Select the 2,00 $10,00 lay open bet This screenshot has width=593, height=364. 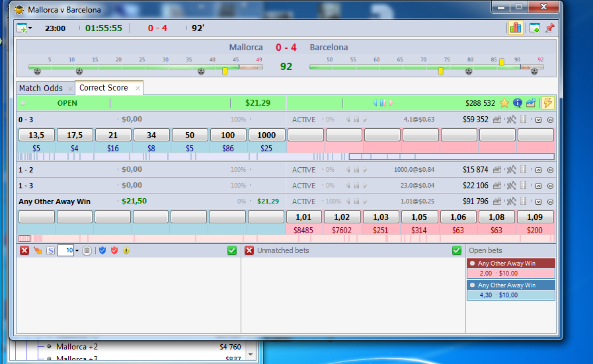click(511, 273)
